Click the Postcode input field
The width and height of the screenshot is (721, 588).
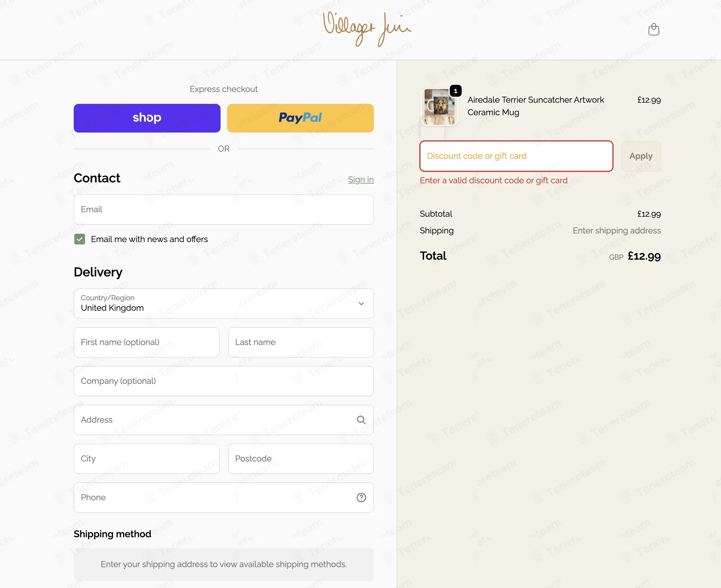(x=301, y=459)
